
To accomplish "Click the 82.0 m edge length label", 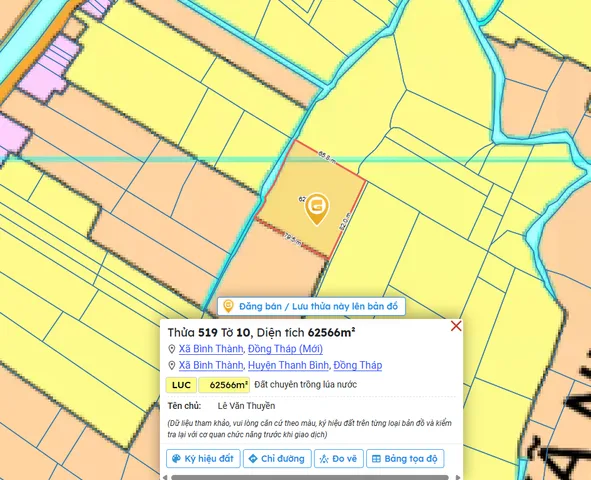I will pyautogui.click(x=344, y=222).
